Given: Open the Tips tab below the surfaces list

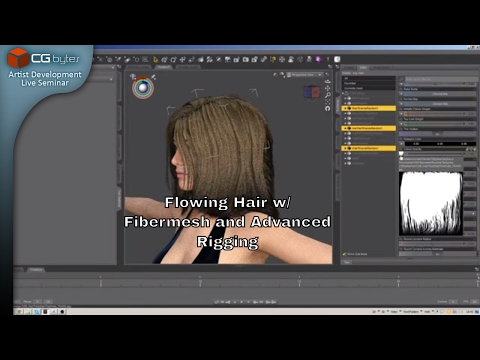Looking at the screenshot, I should (347, 262).
